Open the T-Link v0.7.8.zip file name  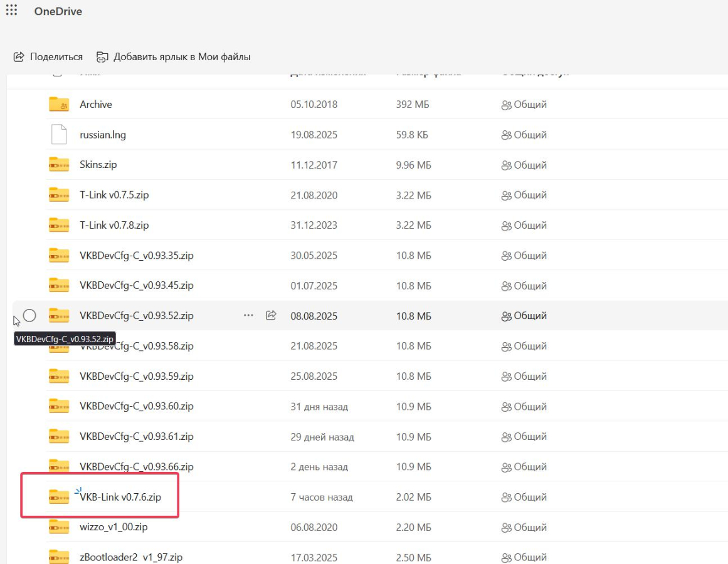[x=114, y=225]
